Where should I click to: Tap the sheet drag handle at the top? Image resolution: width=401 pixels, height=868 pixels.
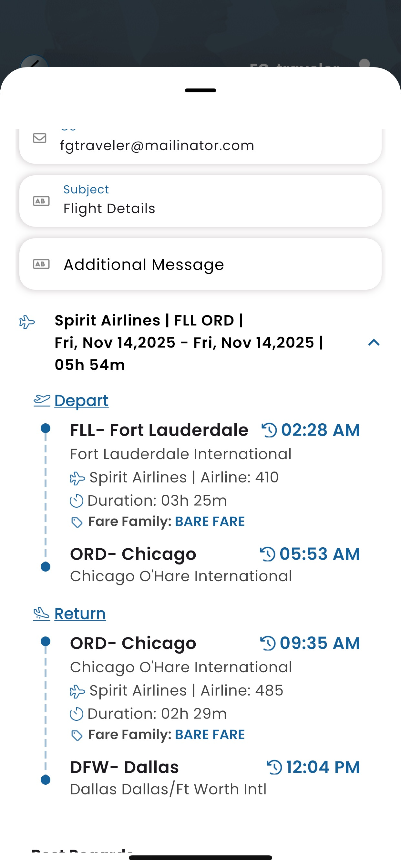pyautogui.click(x=200, y=90)
